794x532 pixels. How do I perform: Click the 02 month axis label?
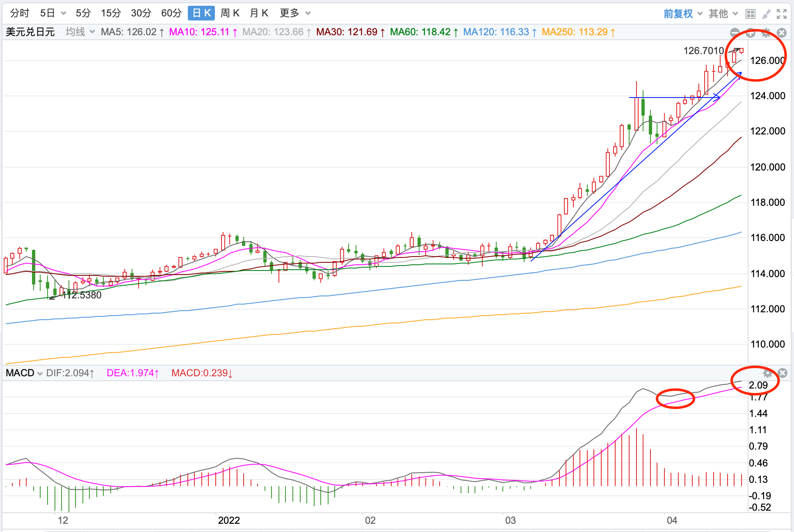[370, 521]
